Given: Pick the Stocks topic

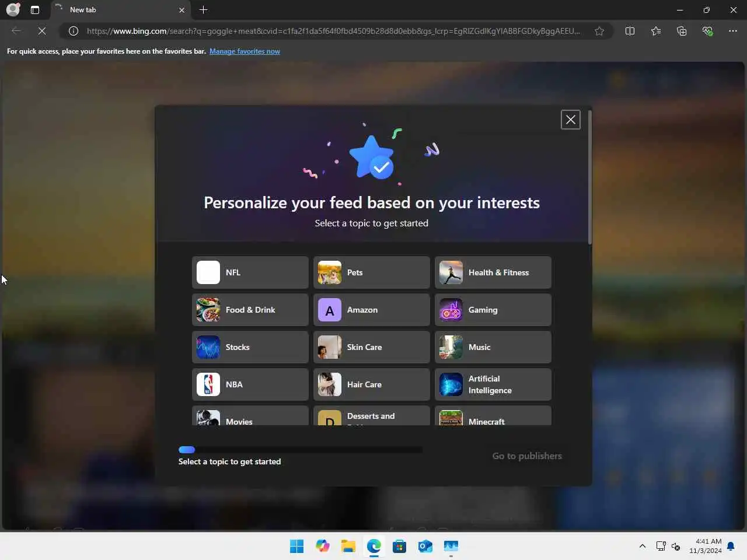Looking at the screenshot, I should (250, 347).
